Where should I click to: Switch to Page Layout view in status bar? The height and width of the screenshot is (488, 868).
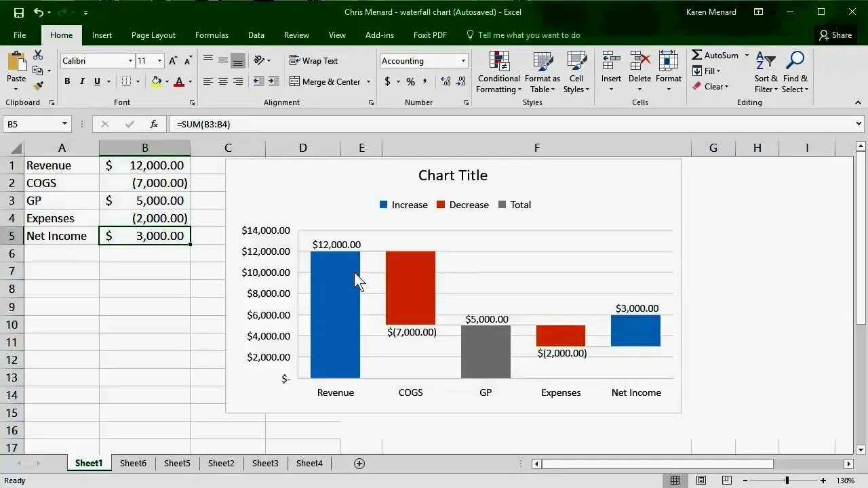701,481
